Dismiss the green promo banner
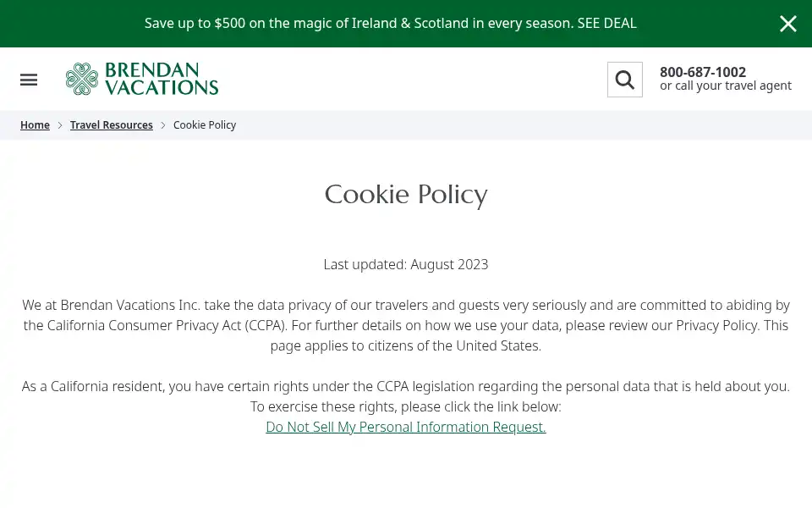 [787, 24]
